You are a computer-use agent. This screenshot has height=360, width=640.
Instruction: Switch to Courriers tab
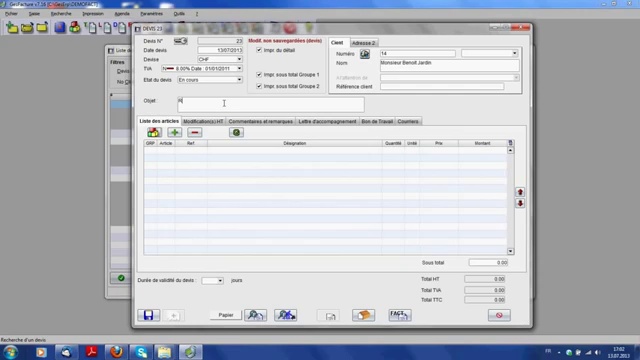click(408, 122)
